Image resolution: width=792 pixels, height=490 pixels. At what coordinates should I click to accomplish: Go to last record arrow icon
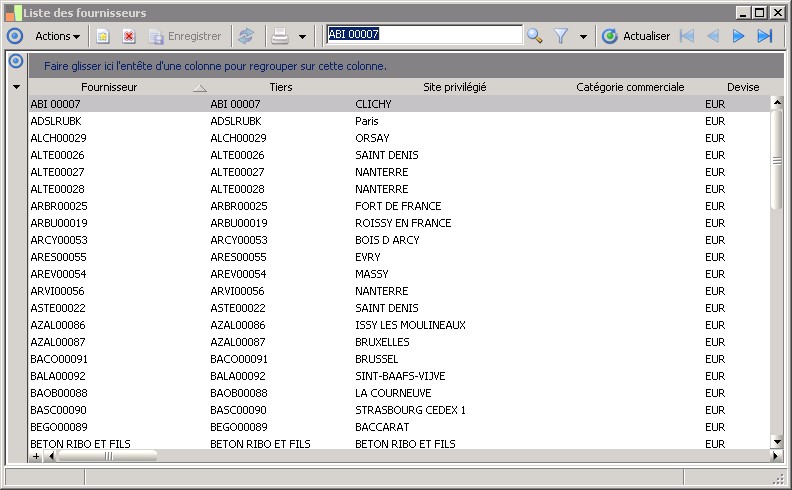click(x=765, y=36)
